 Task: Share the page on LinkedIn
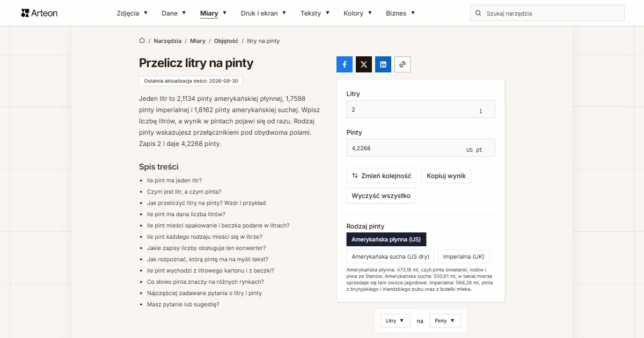click(x=383, y=64)
